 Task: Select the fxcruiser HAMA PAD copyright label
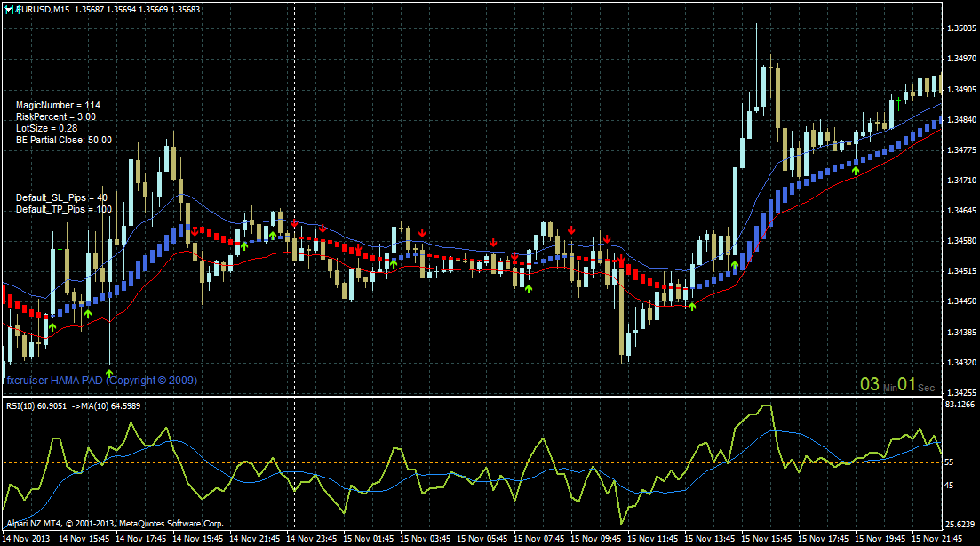(102, 381)
